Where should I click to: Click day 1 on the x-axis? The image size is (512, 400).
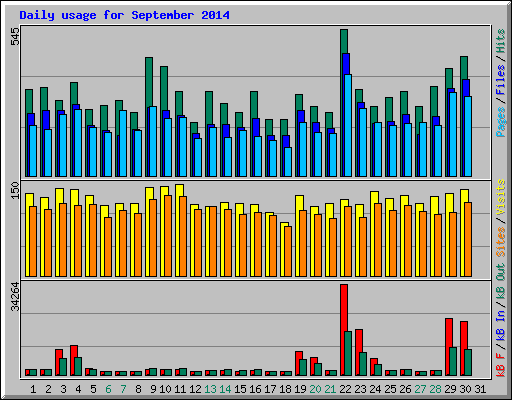33,389
